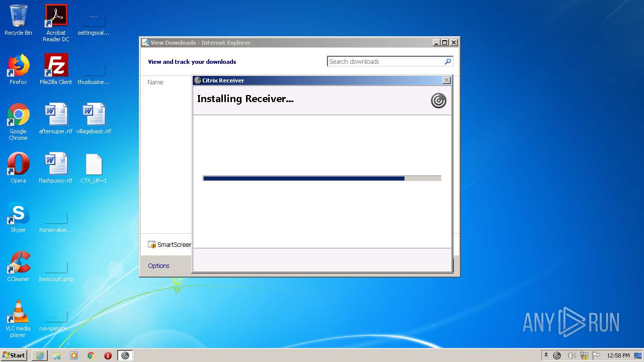Click the search magnifier in View Downloads
Screen dimensions: 644x362
448,61
